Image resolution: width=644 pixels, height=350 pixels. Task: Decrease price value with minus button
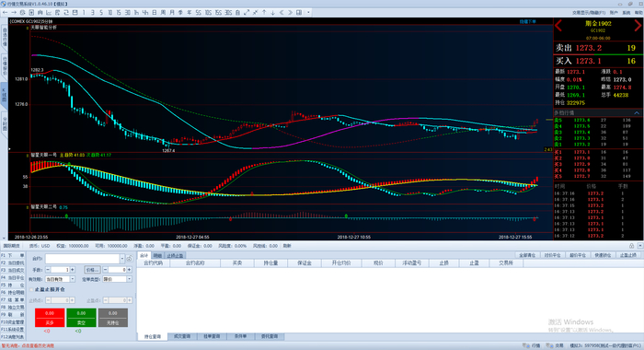[105, 270]
